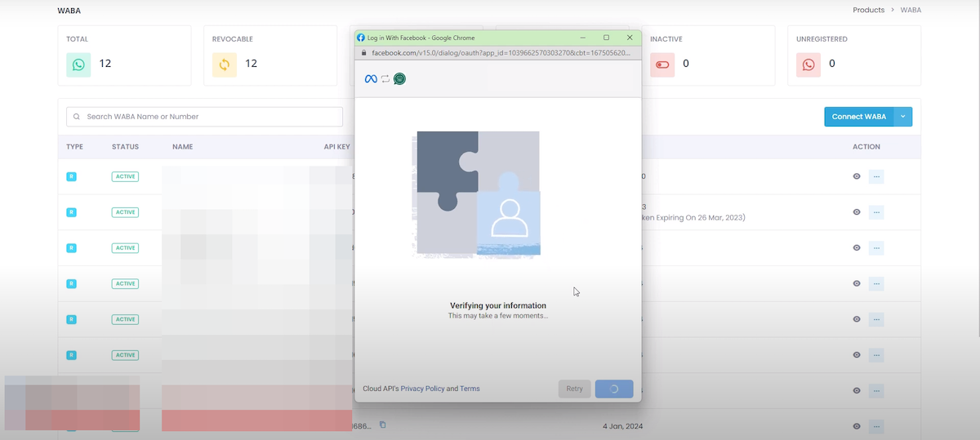Click the facebook.com URL in popup address bar
This screenshot has width=980, height=440.
(x=501, y=52)
